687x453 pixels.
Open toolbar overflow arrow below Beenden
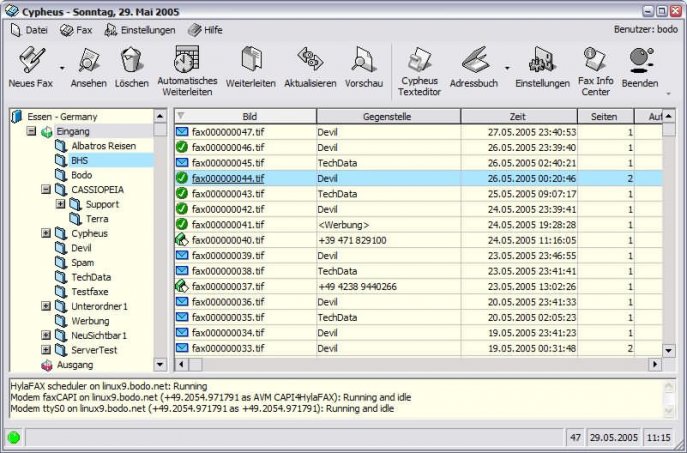pos(669,94)
